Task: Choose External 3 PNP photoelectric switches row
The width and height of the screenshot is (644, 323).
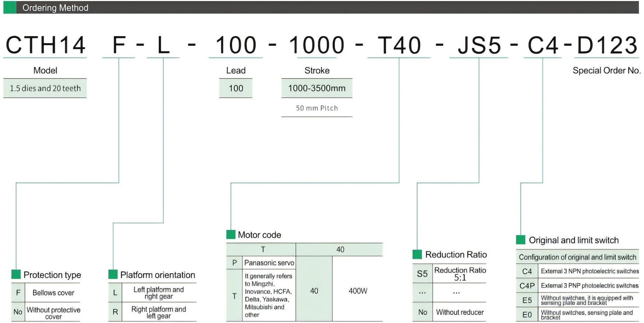Action: click(x=589, y=286)
